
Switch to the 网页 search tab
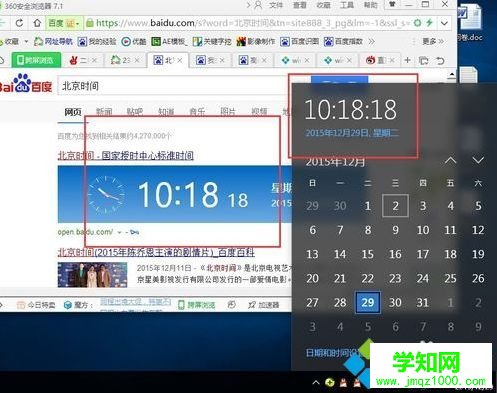pos(73,112)
